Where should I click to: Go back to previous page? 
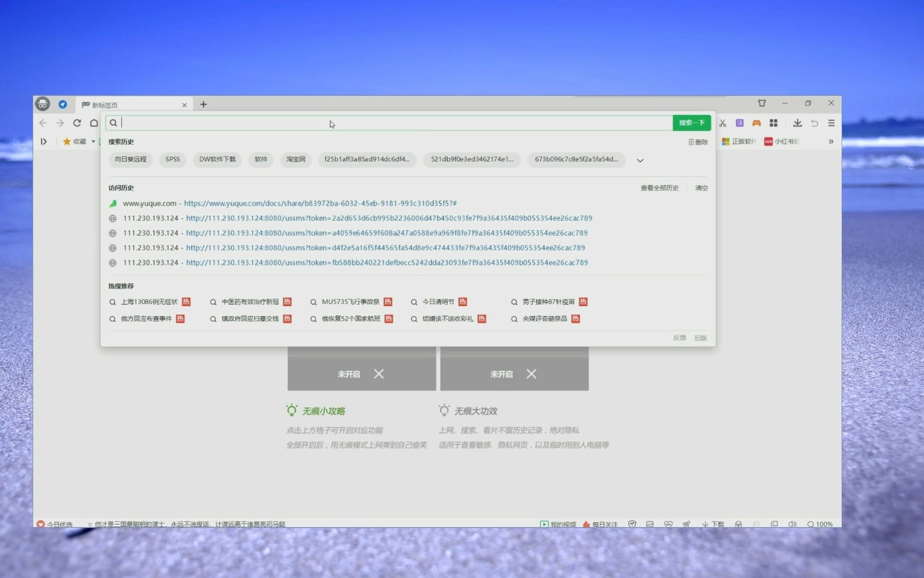(43, 123)
